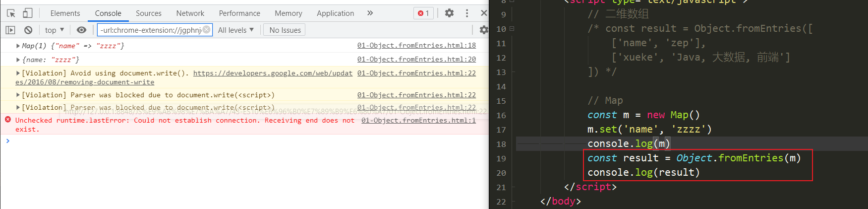This screenshot has height=209, width=868.
Task: Click the No Issues button
Action: point(285,30)
